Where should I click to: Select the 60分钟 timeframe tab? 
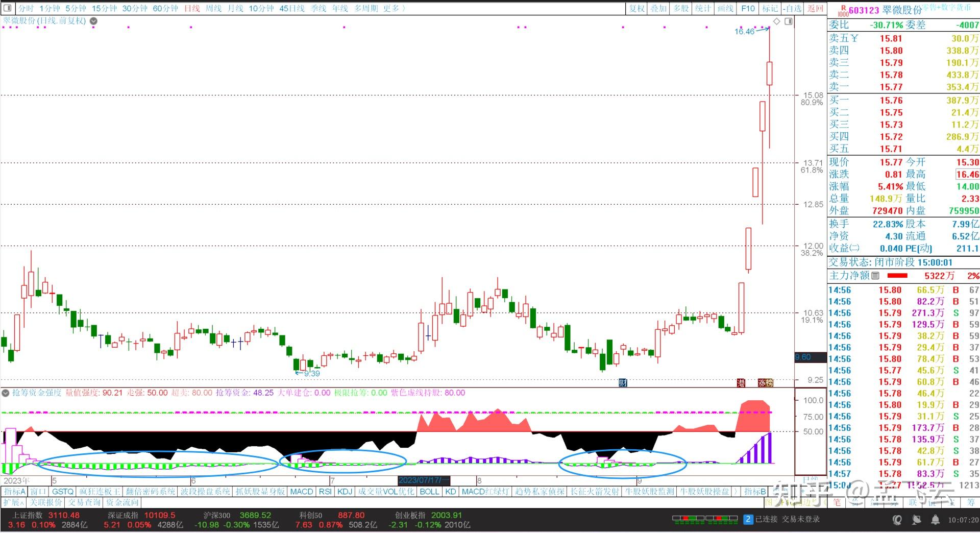[165, 8]
